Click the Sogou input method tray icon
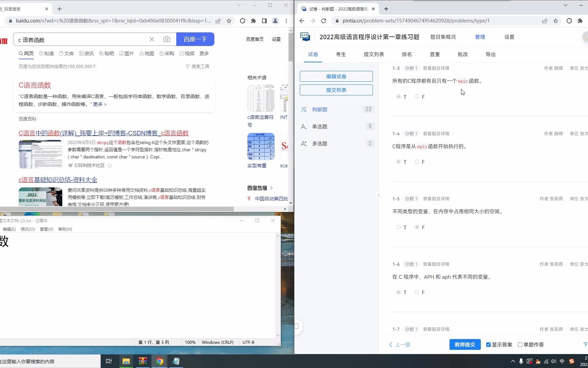Image resolution: width=588 pixels, height=368 pixels. 572,361
